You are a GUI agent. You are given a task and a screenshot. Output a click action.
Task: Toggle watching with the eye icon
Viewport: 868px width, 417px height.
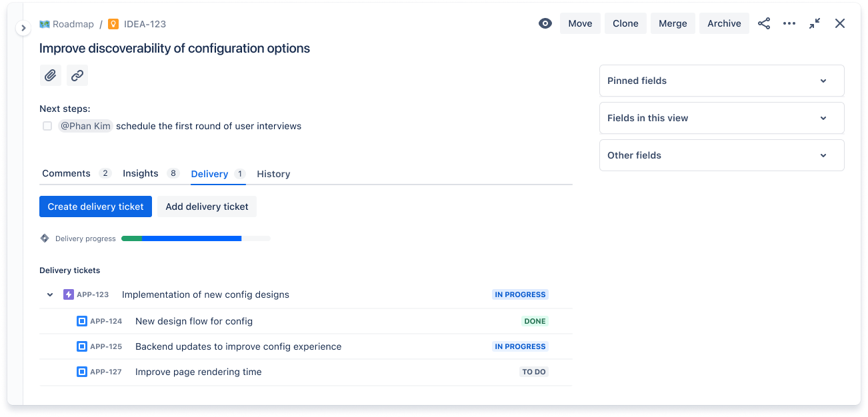[545, 23]
